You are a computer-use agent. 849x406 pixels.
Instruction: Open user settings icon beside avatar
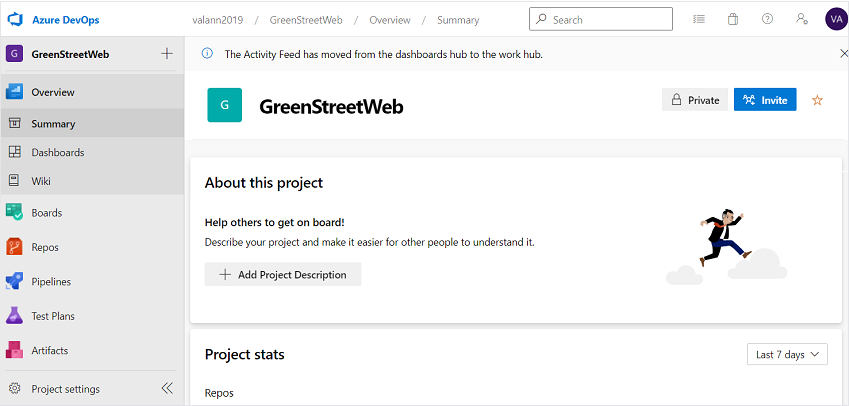[802, 19]
